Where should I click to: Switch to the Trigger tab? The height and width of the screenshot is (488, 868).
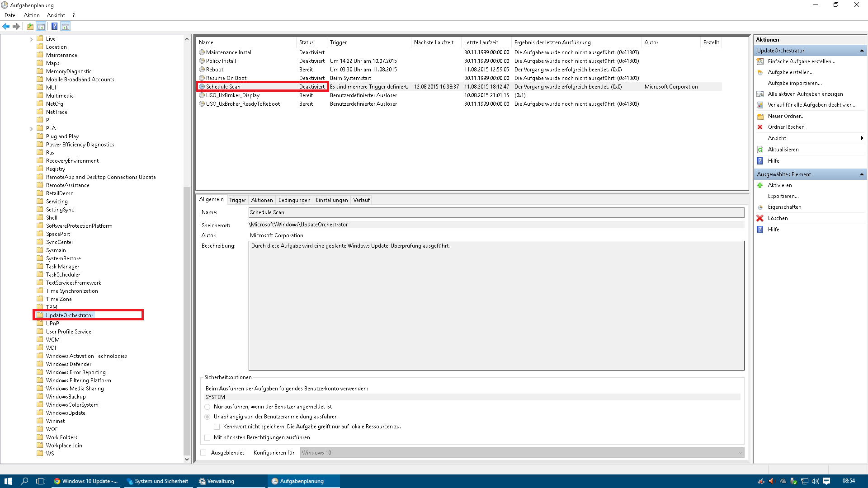(237, 200)
